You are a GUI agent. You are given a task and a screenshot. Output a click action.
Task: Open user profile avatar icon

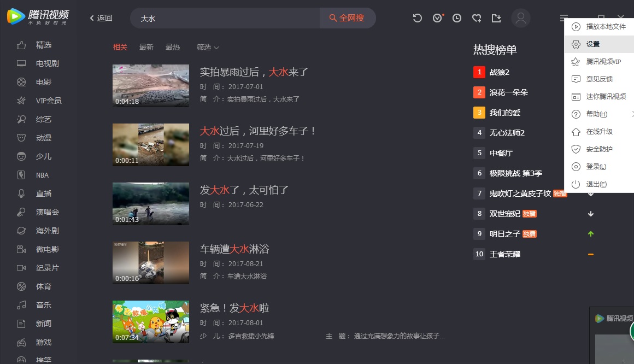521,17
